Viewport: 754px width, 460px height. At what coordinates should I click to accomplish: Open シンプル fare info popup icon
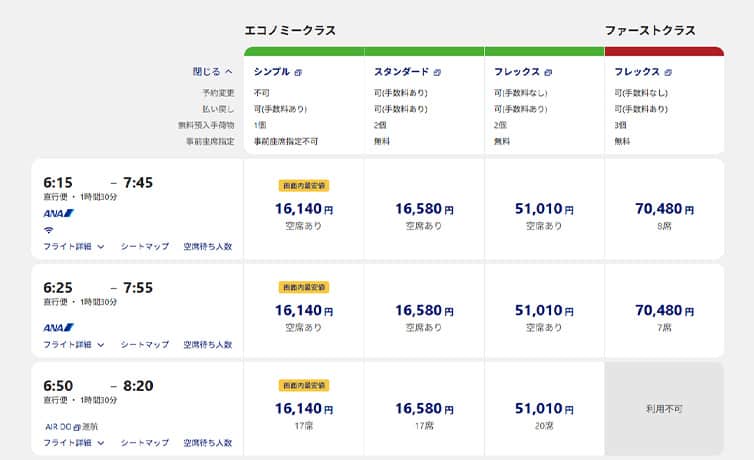[x=298, y=73]
